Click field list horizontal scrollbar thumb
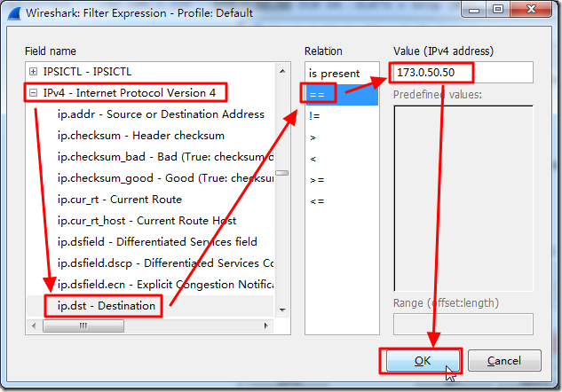 coord(83,325)
